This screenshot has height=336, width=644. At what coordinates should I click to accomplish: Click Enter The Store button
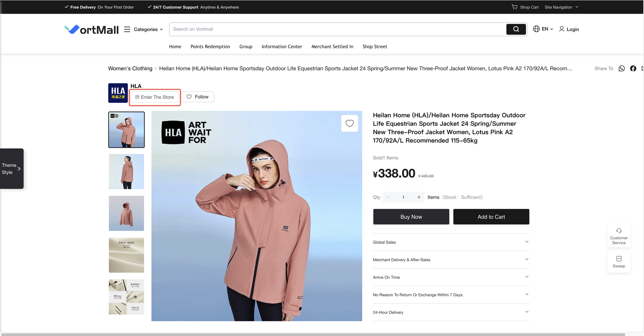pyautogui.click(x=155, y=97)
